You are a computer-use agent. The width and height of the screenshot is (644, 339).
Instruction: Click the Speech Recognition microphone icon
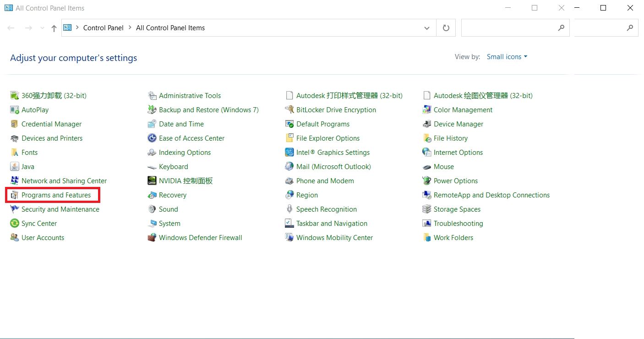coord(289,209)
